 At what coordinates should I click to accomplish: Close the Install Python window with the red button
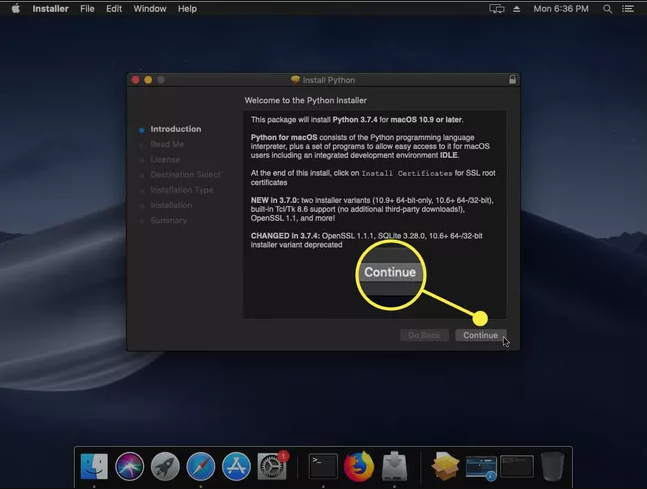click(x=135, y=80)
